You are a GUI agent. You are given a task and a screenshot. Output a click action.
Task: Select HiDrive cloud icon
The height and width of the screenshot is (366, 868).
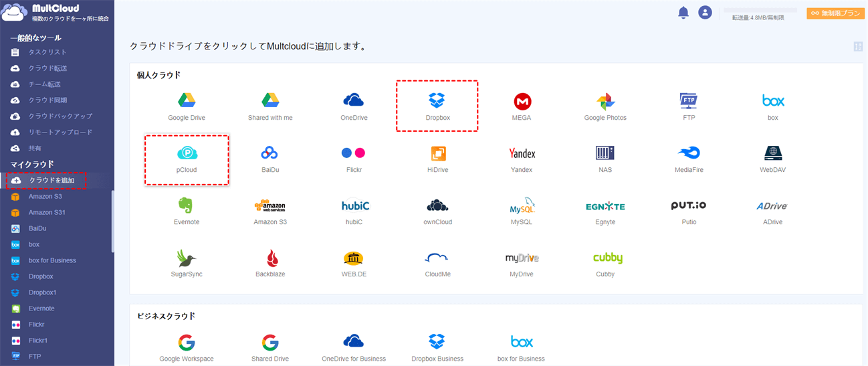(437, 159)
